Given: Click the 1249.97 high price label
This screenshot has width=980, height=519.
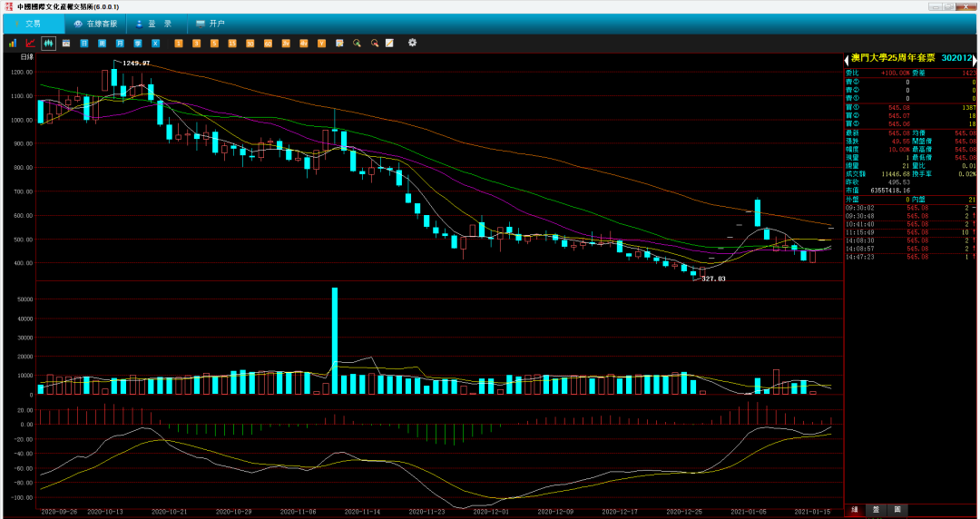Looking at the screenshot, I should click(x=136, y=64).
